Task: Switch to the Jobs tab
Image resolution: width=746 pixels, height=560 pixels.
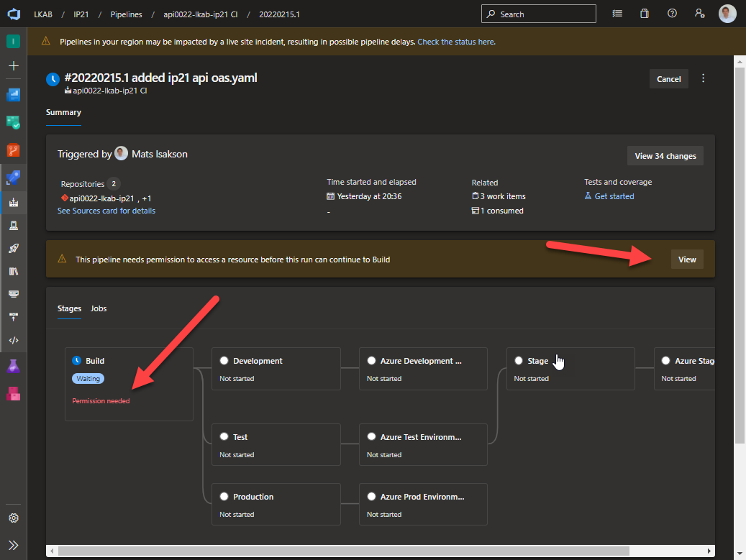Action: 99,308
